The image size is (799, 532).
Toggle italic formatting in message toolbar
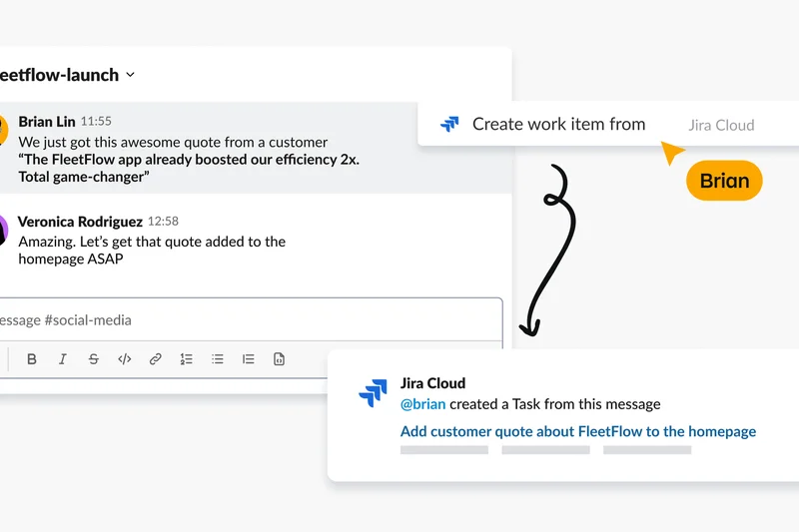[63, 359]
